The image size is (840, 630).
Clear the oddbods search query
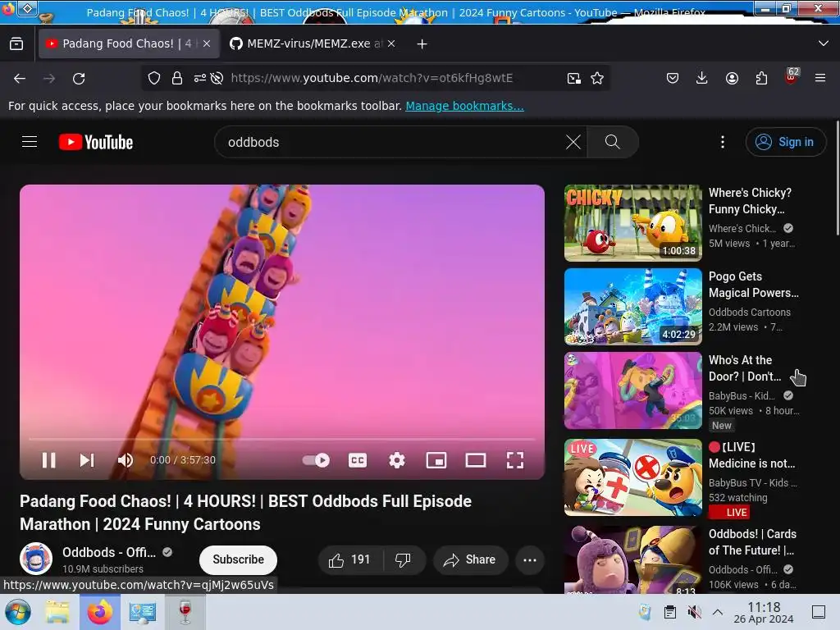573,142
